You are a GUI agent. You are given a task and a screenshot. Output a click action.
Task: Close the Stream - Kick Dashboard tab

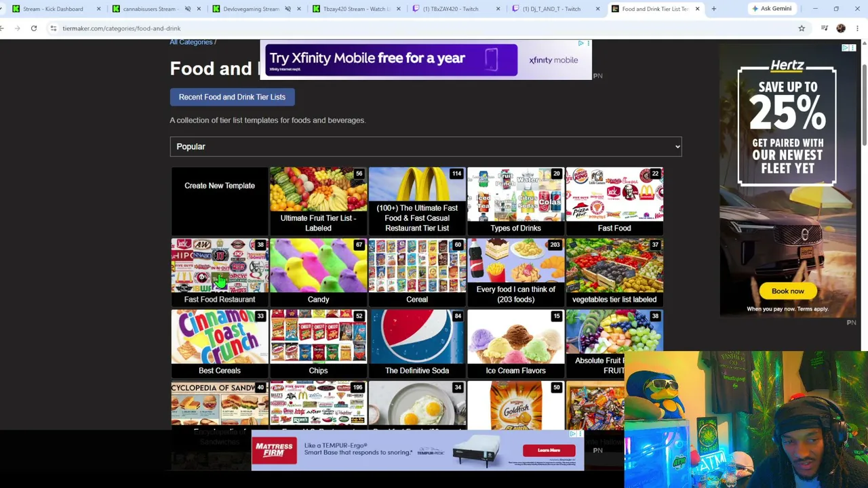tap(98, 9)
